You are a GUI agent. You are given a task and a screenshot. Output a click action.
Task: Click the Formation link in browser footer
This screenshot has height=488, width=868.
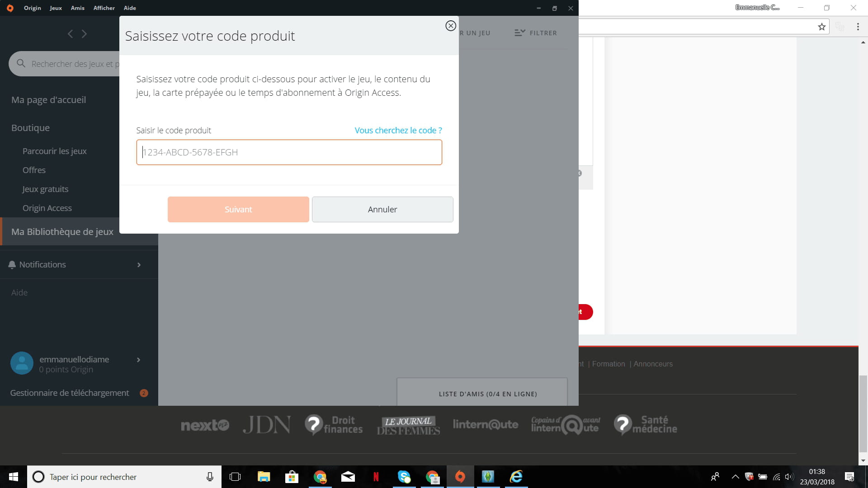click(x=609, y=364)
